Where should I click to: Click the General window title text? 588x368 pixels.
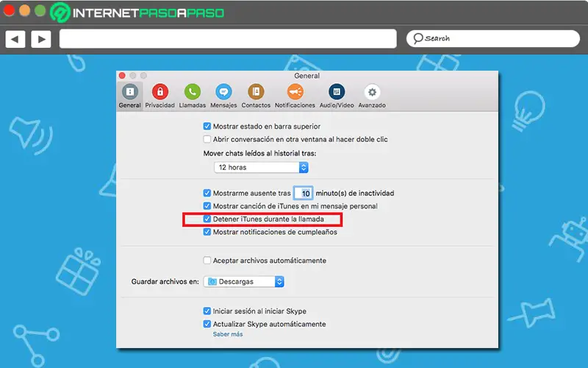[x=307, y=76]
